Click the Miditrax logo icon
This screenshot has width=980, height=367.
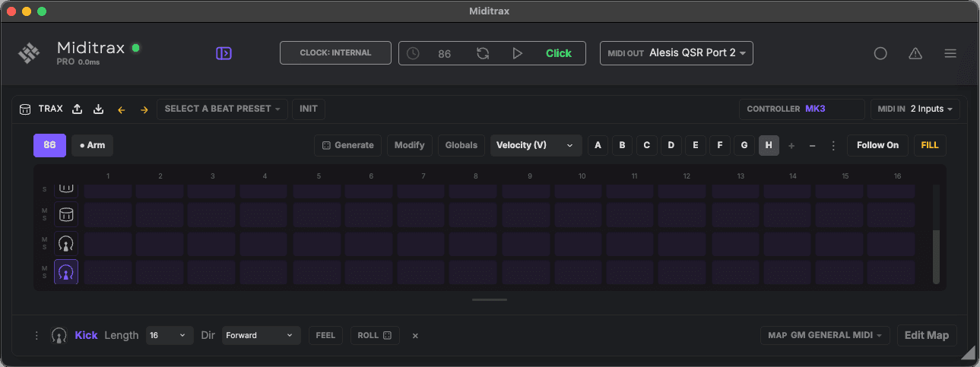[x=29, y=53]
